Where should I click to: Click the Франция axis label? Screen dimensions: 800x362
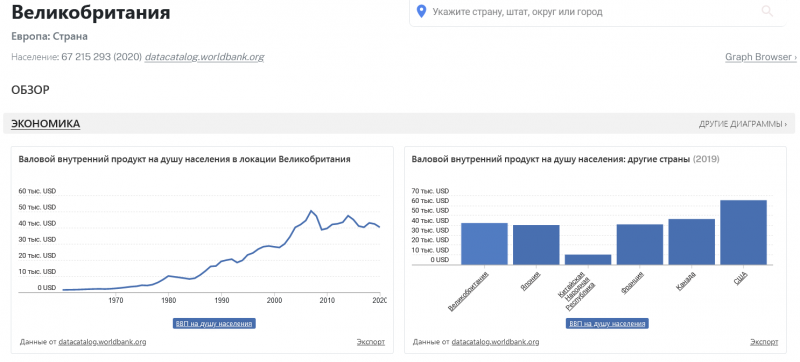[x=632, y=282]
